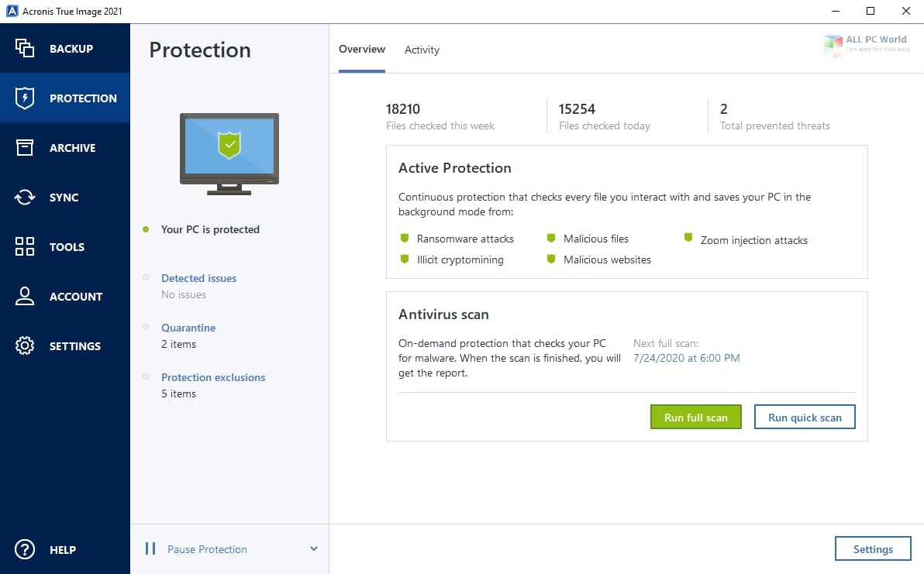Click the shield beside Malicious files
The width and height of the screenshot is (924, 574).
(551, 238)
